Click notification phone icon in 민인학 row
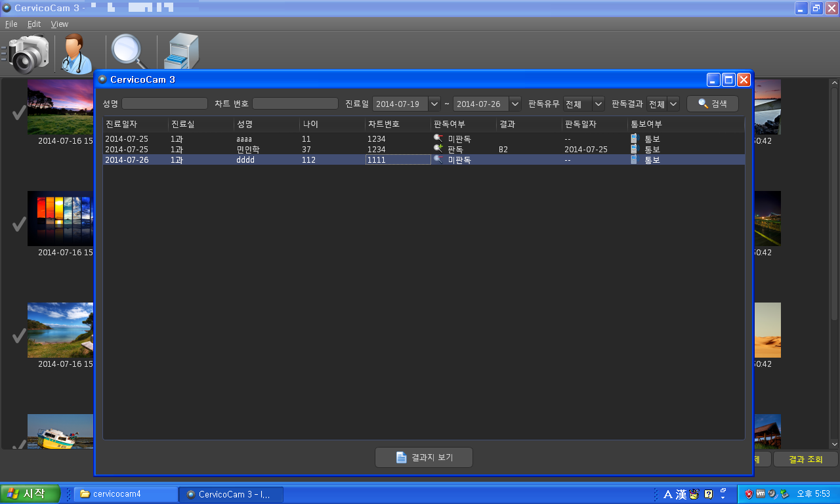Screen dimensions: 840x504 (x=635, y=149)
